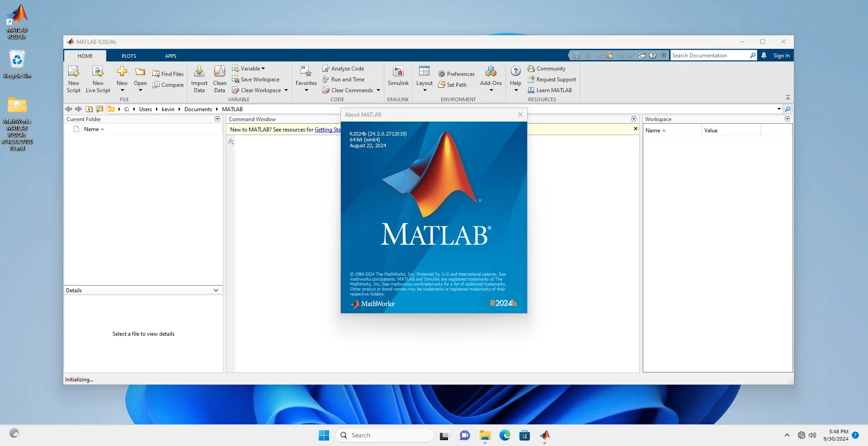The image size is (868, 446).
Task: Click the Paste icon in quick access toolbar
Action: coord(609,55)
